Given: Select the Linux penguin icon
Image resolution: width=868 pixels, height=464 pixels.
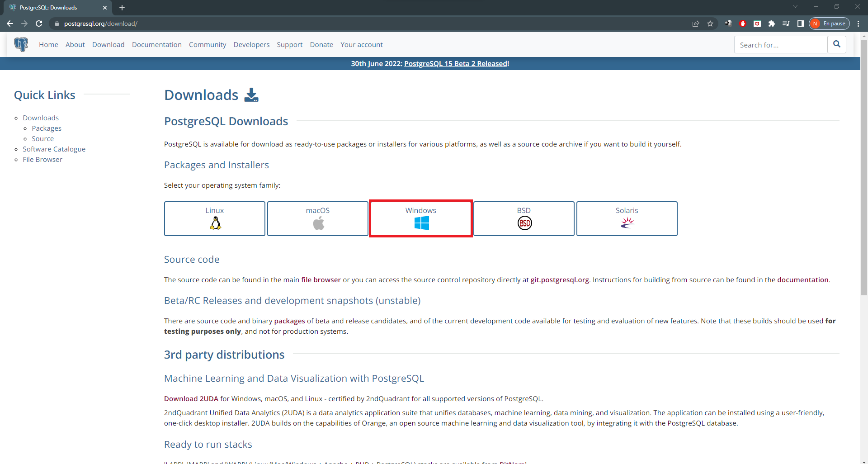Looking at the screenshot, I should (215, 223).
